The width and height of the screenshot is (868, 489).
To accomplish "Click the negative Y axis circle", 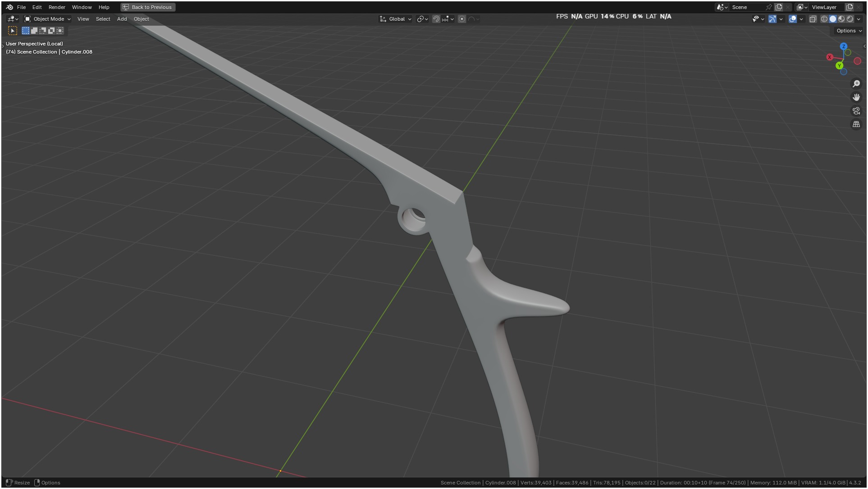I will pyautogui.click(x=848, y=53).
